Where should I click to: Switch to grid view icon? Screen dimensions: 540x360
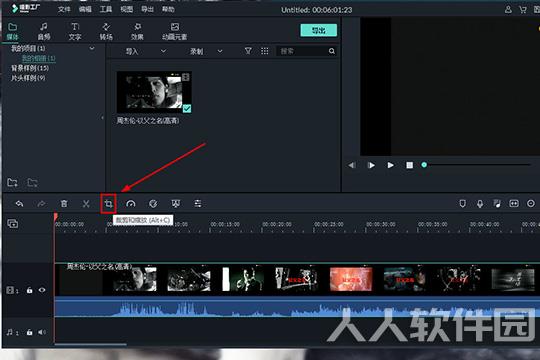pos(264,51)
